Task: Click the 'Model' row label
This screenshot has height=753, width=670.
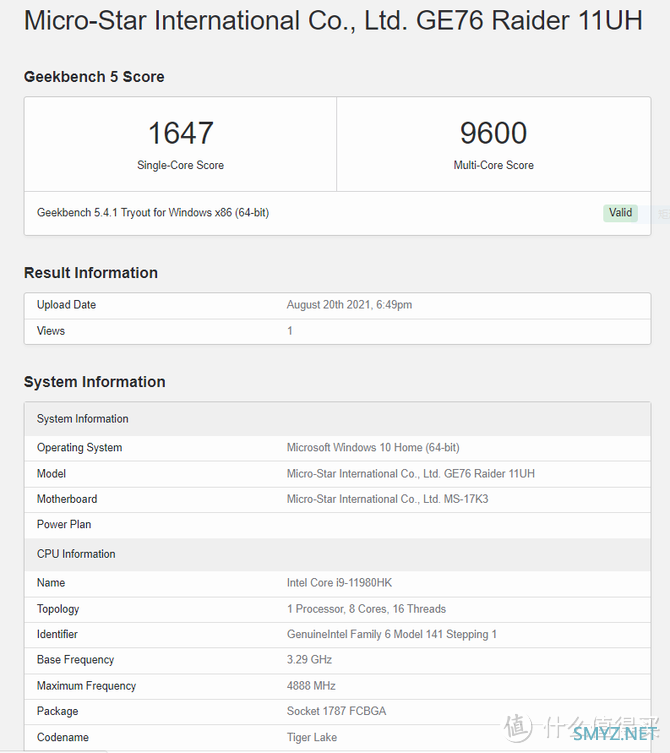Action: pyautogui.click(x=51, y=474)
